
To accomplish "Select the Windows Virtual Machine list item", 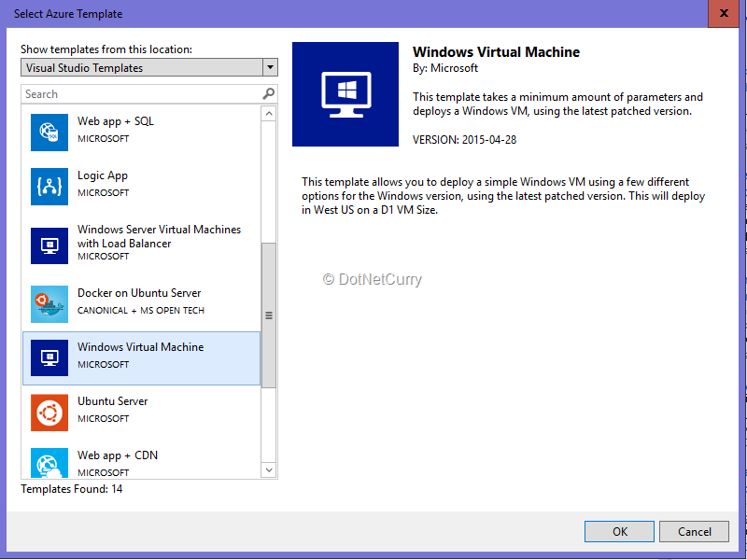I will point(142,358).
